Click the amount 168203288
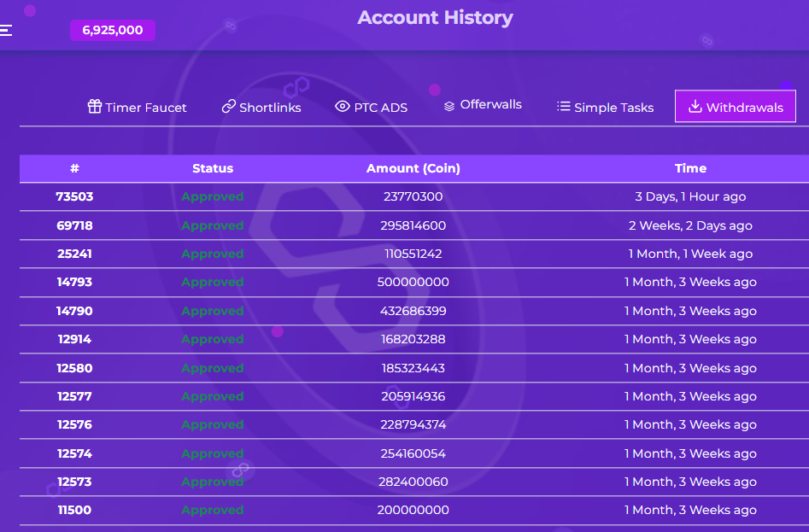The image size is (809, 532). (x=413, y=339)
